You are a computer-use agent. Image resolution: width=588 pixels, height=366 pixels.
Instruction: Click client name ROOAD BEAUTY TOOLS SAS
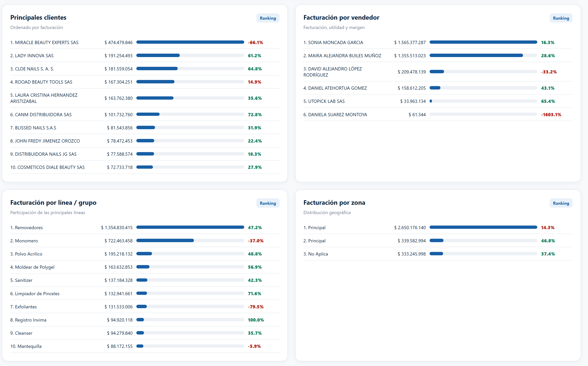43,82
